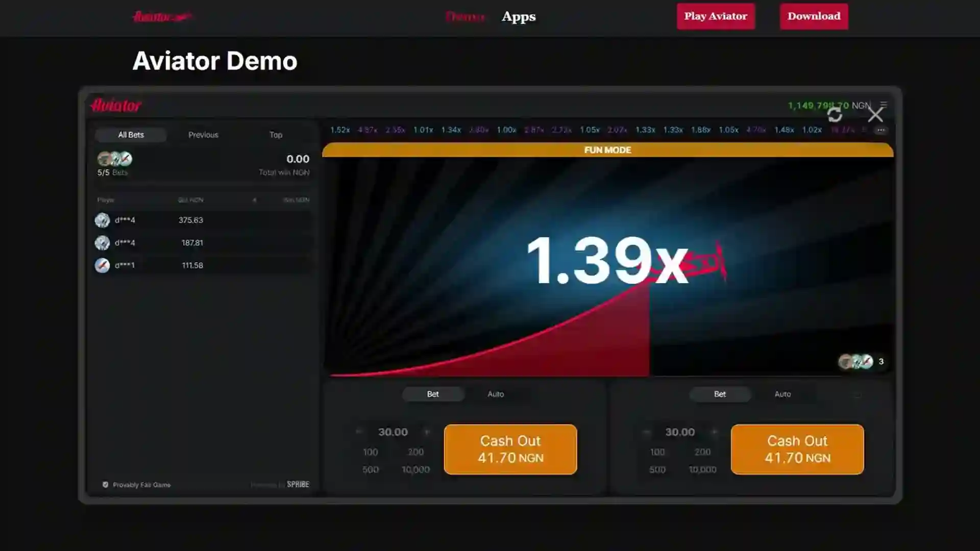This screenshot has width=980, height=551.
Task: Click the player avatars cluster beside number 3
Action: click(855, 362)
